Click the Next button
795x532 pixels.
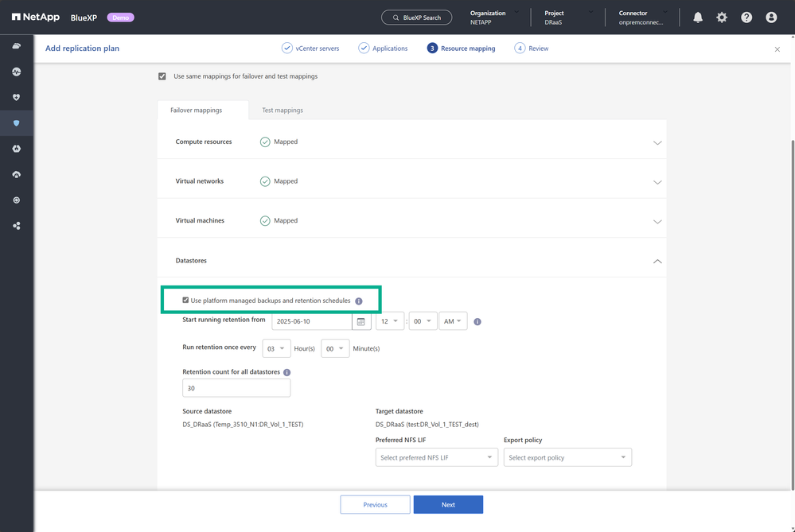coord(448,505)
